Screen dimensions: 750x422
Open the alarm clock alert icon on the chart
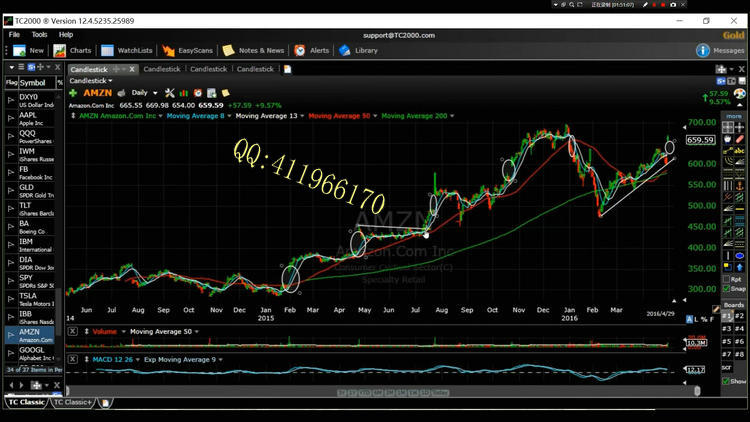(198, 93)
